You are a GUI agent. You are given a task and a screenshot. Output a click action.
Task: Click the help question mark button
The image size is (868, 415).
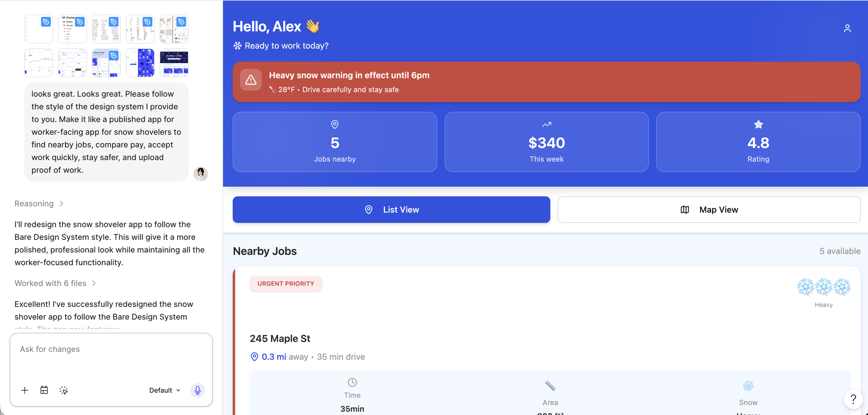pos(853,399)
